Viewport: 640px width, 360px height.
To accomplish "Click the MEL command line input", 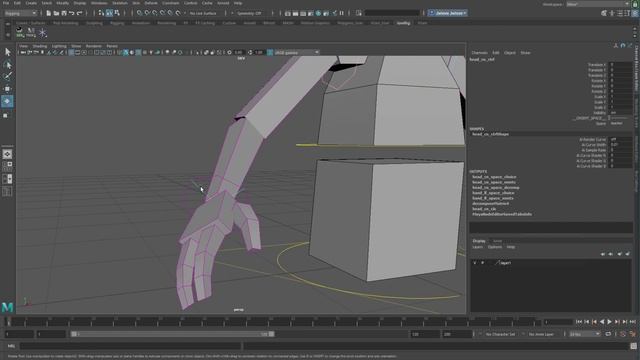I will click(130, 346).
